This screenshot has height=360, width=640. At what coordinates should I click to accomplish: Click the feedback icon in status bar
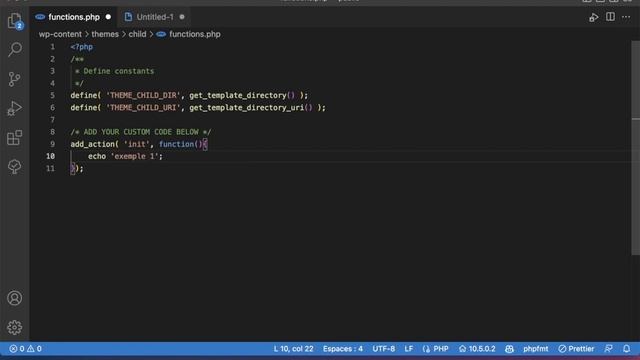pyautogui.click(x=609, y=349)
